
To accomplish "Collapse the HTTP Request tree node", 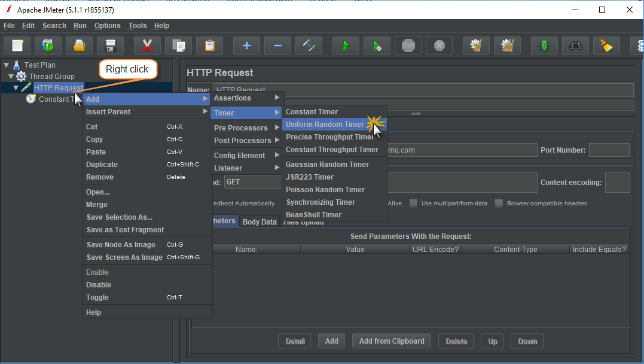I will coord(16,88).
